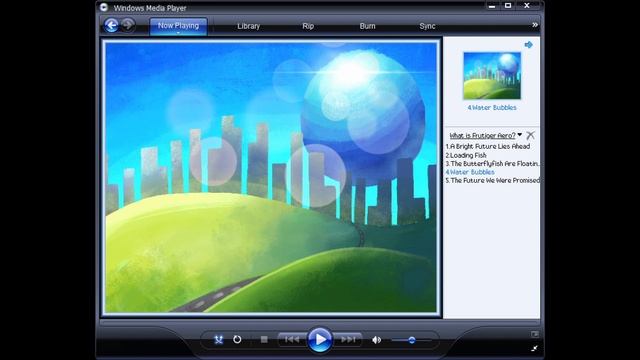The width and height of the screenshot is (640, 360).
Task: Click the 4.Water Bubbles link under the thumbnail
Action: [x=492, y=108]
